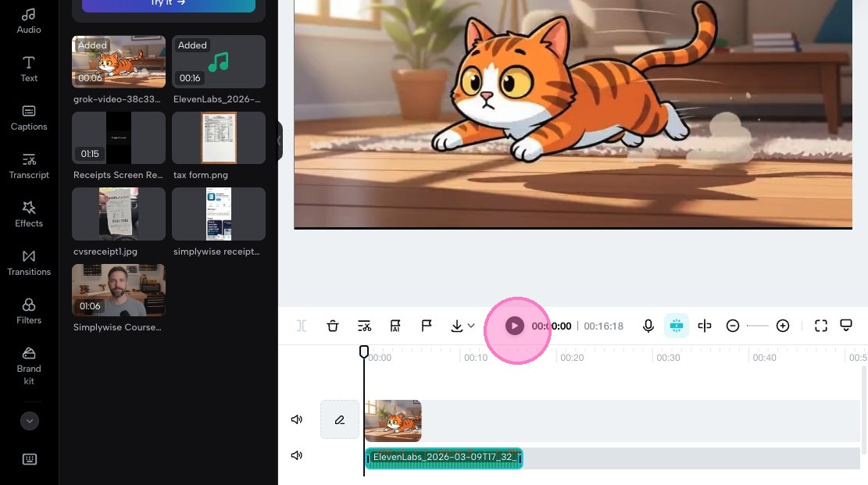The image size is (868, 485).
Task: Select Receipts Screen Recording thumbnail
Action: coord(119,138)
